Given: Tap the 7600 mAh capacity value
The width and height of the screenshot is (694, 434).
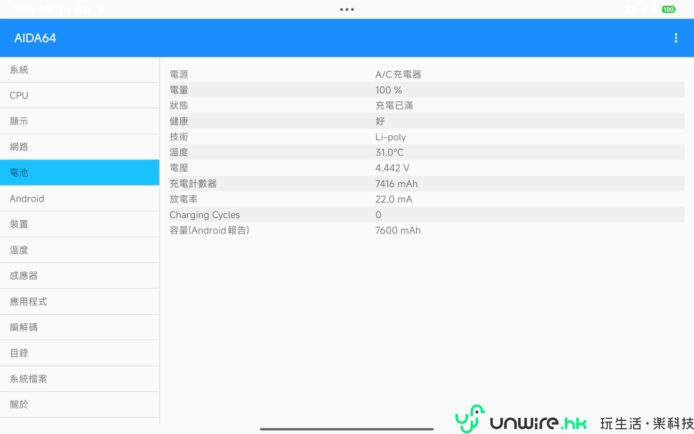Looking at the screenshot, I should pyautogui.click(x=398, y=230).
